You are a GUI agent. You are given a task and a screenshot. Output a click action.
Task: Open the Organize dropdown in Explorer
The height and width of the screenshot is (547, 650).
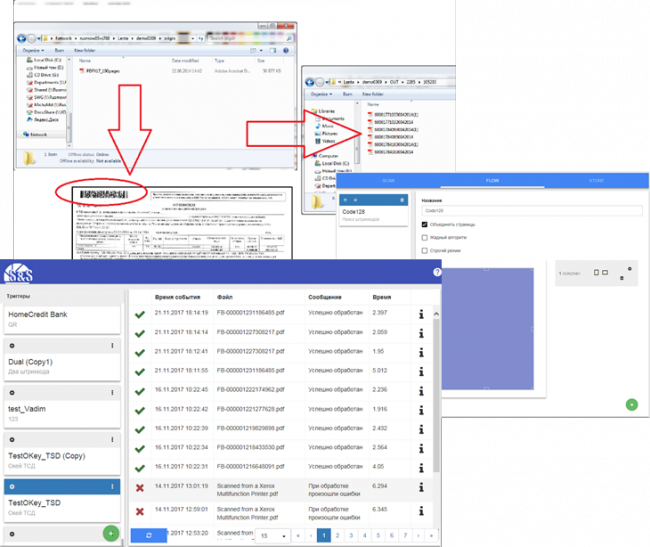[35, 47]
